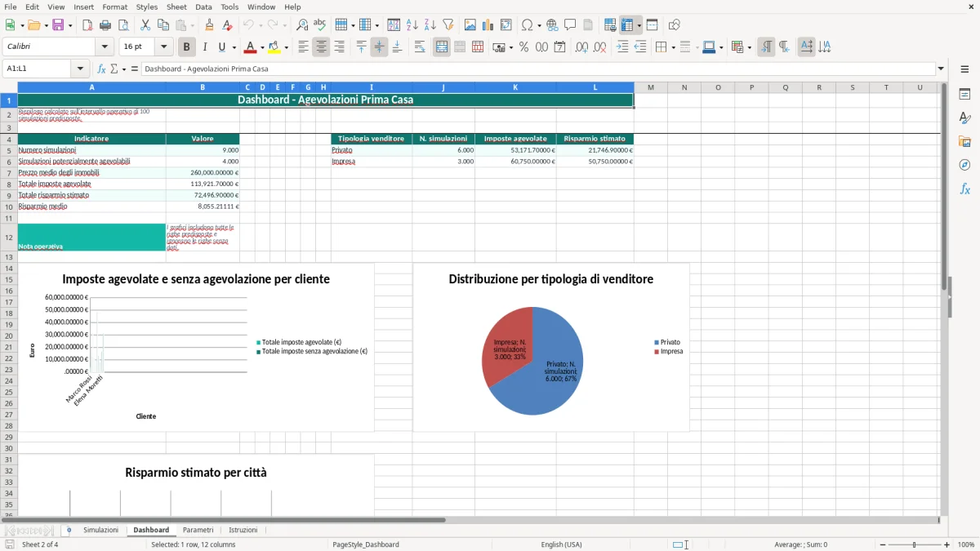Screen dimensions: 980x551
Task: Click the Export as PDF icon
Action: pos(87,25)
